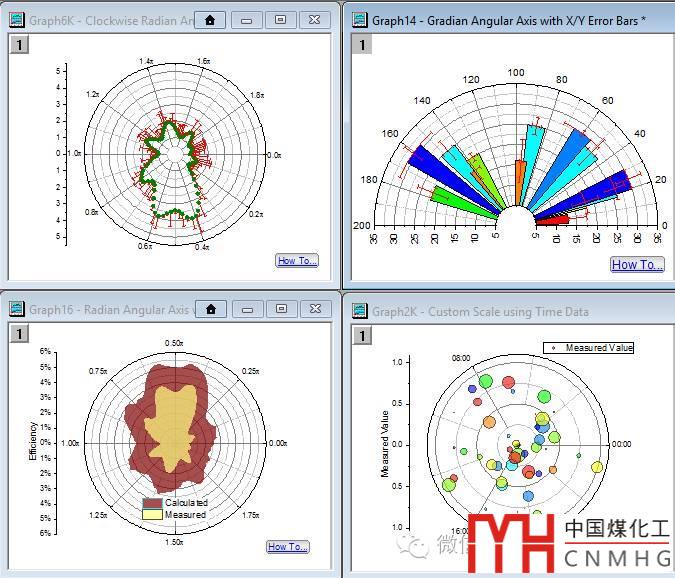Click the Graph14 window icon
Viewport: 675px width, 578px height.
[x=360, y=20]
